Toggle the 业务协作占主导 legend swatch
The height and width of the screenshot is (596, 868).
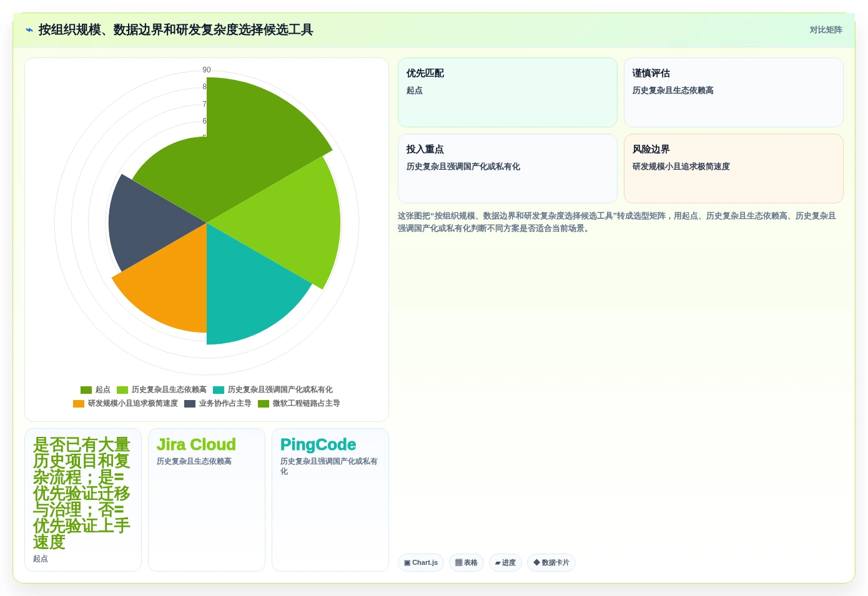click(x=190, y=404)
